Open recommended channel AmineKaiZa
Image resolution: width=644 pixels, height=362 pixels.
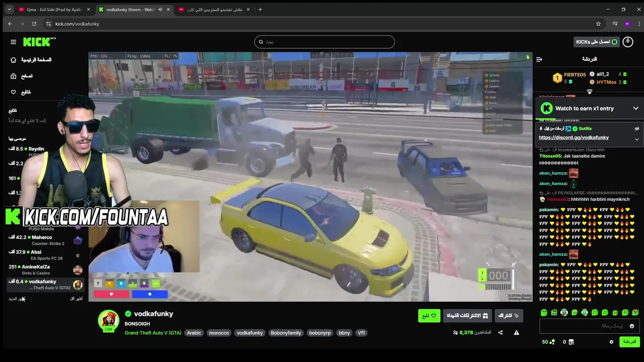(x=45, y=269)
